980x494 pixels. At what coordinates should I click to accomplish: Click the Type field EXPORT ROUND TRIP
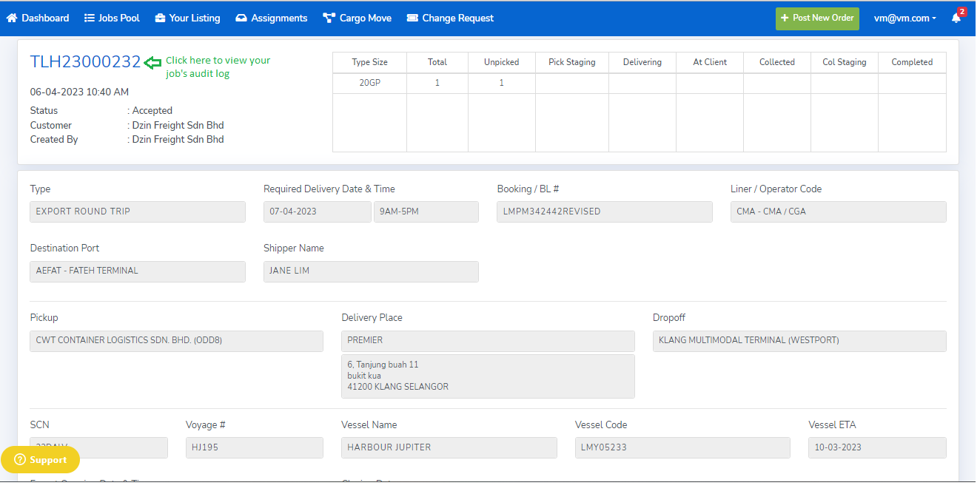point(138,212)
